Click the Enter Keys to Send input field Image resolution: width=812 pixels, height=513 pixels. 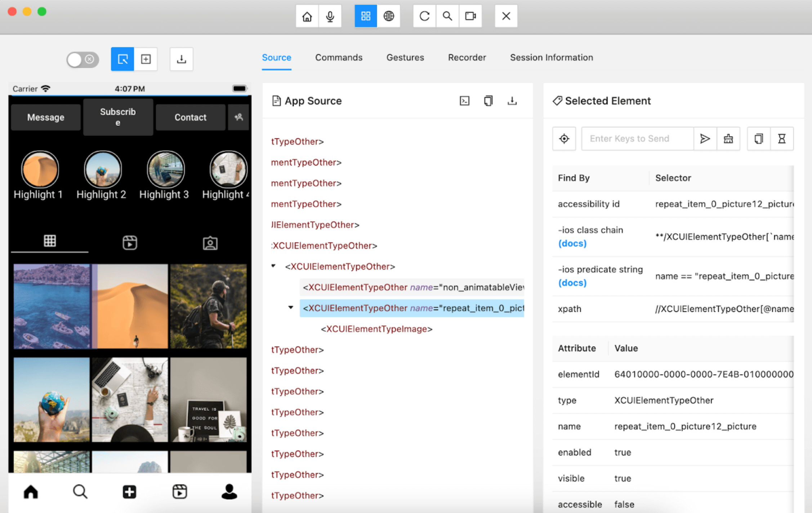(637, 138)
